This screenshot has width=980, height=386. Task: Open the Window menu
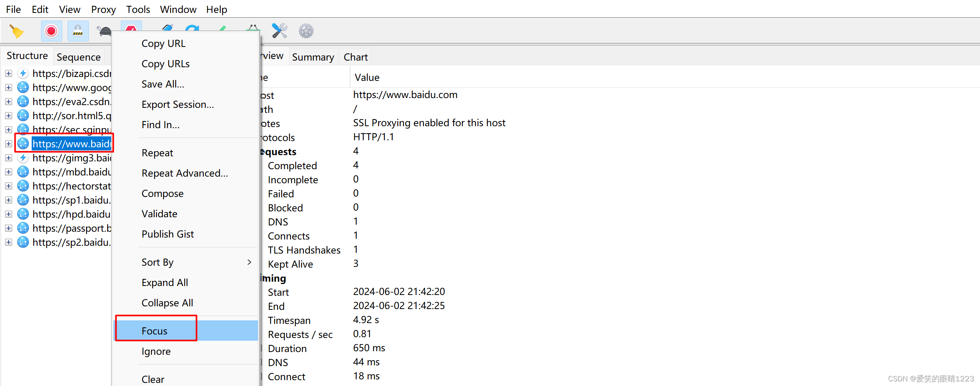(x=178, y=9)
